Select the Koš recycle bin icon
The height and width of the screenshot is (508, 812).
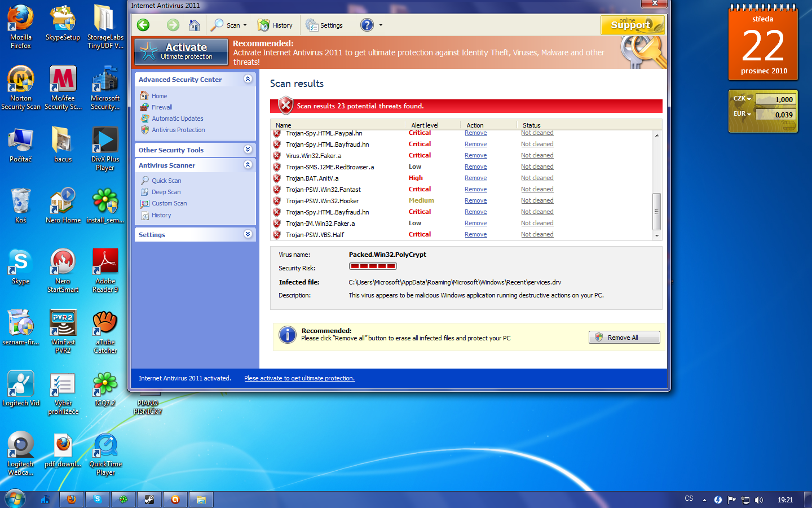point(21,205)
